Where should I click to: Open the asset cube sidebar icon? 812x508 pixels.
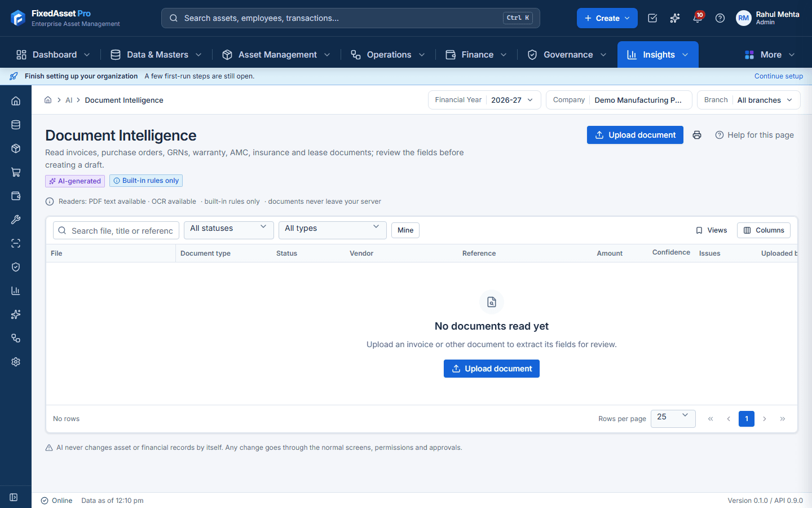click(16, 148)
